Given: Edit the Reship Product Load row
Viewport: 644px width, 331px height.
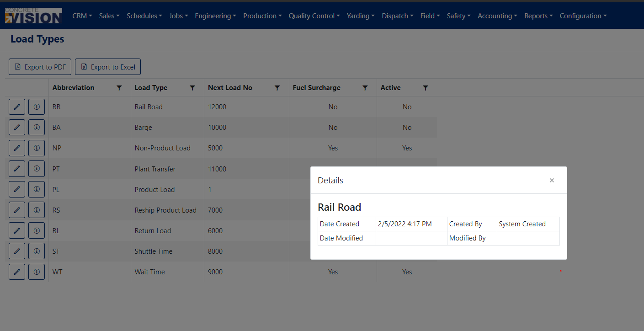Looking at the screenshot, I should 17,210.
